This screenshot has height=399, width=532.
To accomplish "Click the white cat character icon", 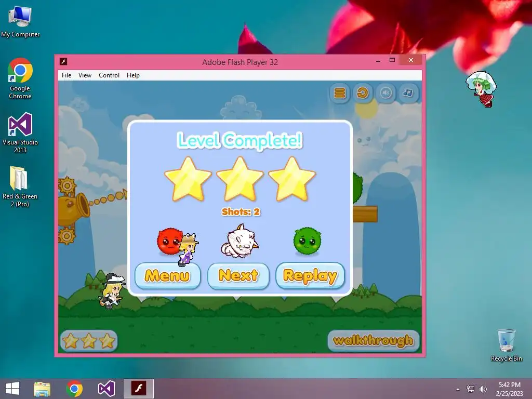I will click(240, 241).
